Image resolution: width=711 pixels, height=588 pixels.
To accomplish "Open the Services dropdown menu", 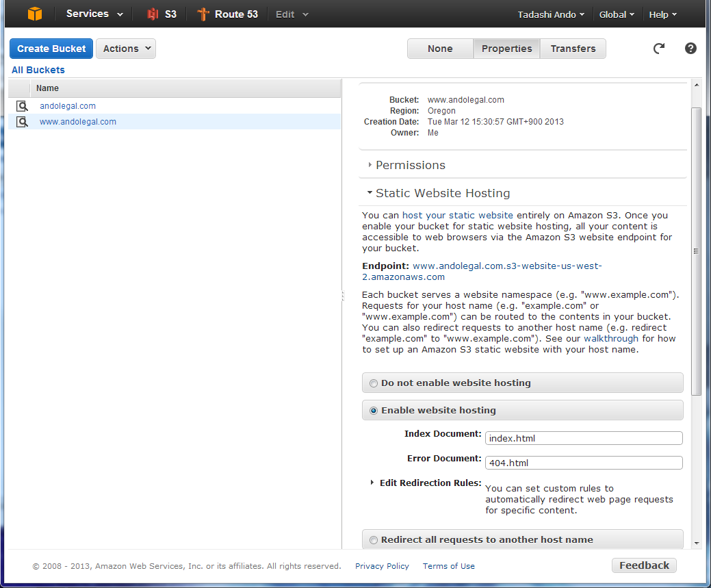I will pyautogui.click(x=94, y=14).
